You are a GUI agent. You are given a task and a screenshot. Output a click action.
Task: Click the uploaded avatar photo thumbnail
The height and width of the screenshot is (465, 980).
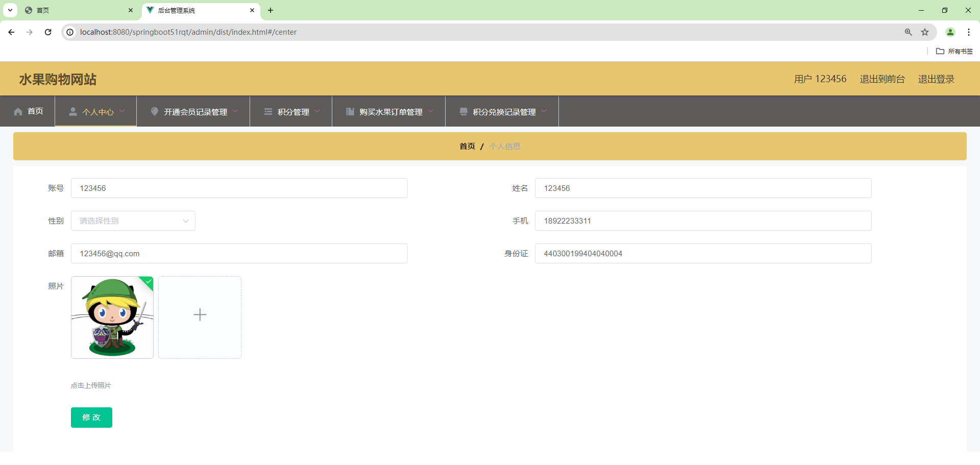coord(112,317)
